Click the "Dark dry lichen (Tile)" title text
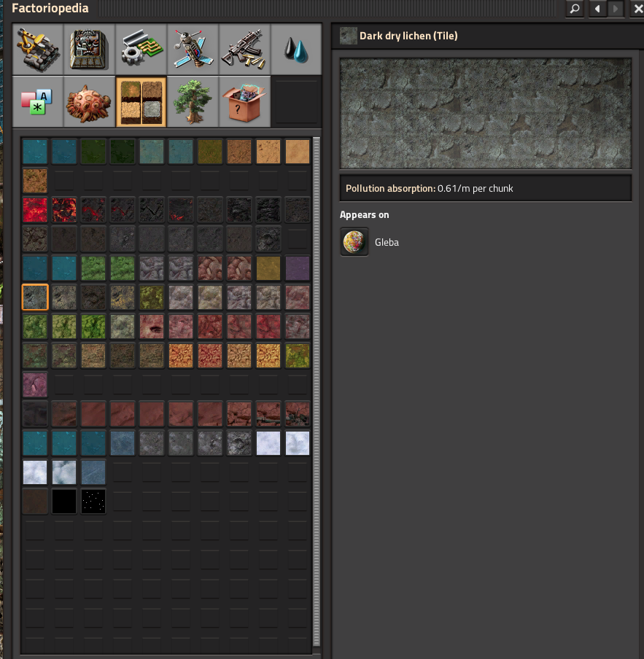The height and width of the screenshot is (659, 644). coord(408,36)
